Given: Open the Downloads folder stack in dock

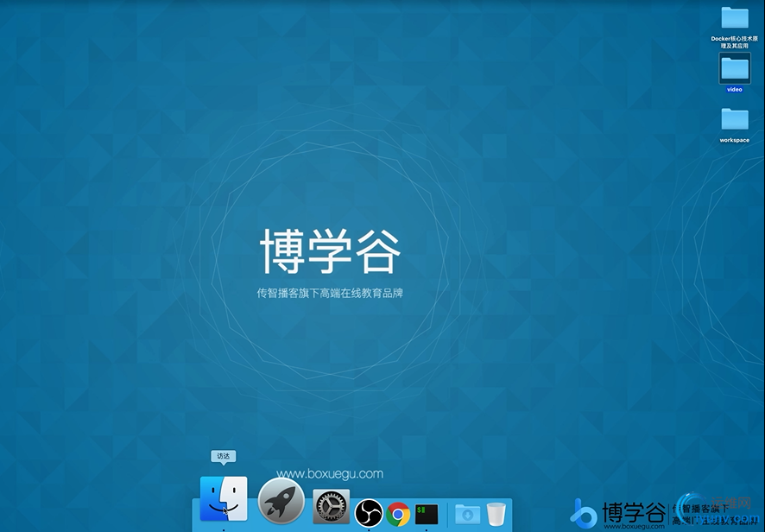Looking at the screenshot, I should [467, 514].
